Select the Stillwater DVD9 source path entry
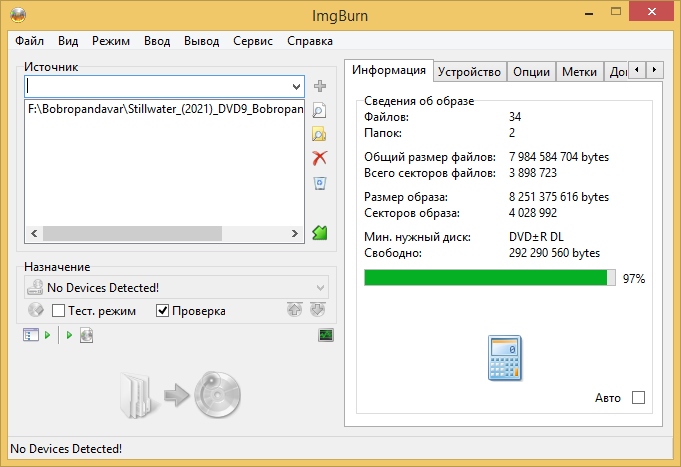Image resolution: width=681 pixels, height=467 pixels. point(165,108)
